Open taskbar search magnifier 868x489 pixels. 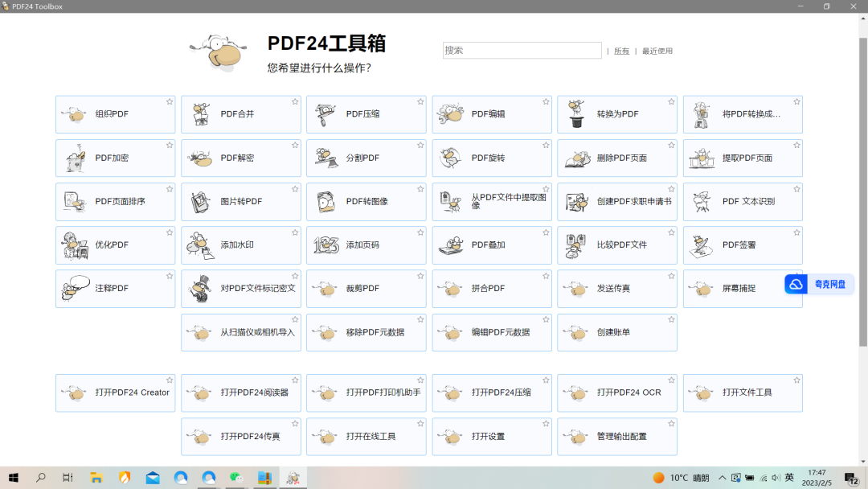(x=40, y=478)
